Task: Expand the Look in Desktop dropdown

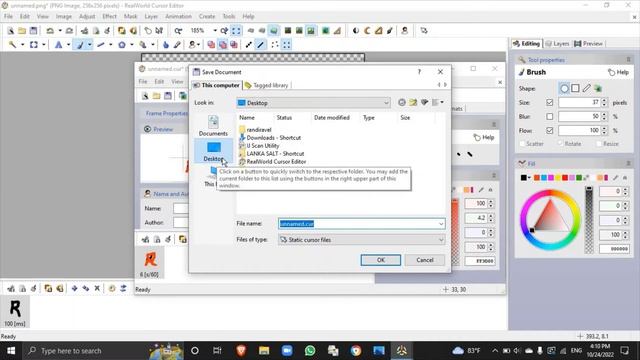Action: [386, 103]
